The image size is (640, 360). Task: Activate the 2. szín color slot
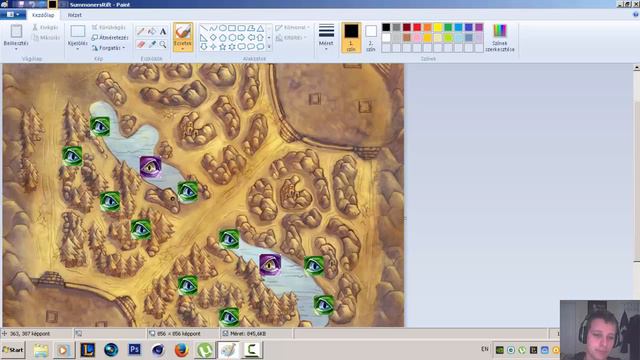point(371,38)
